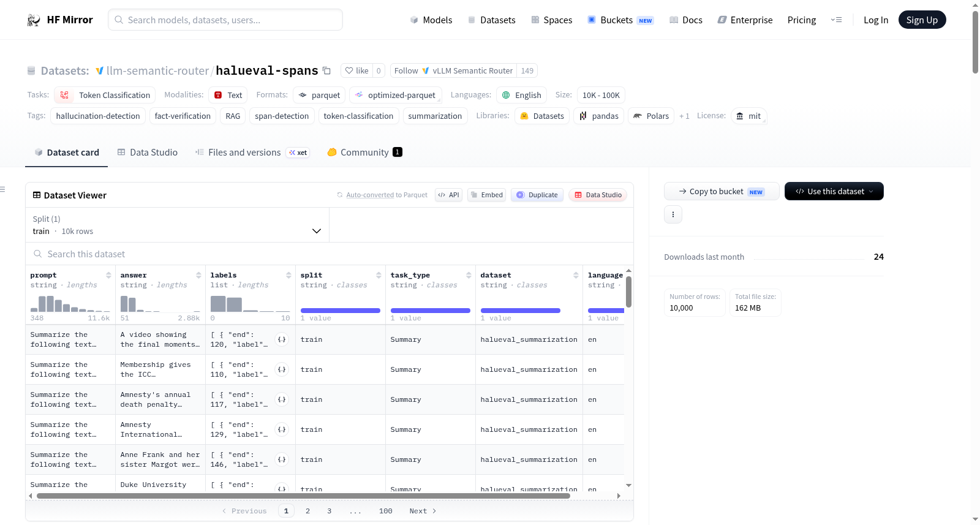Select the English language tag
This screenshot has width=980, height=525.
tap(521, 95)
